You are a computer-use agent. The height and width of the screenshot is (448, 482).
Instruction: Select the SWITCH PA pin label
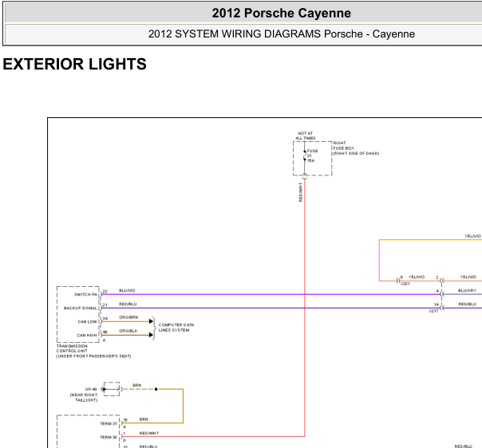tap(85, 294)
